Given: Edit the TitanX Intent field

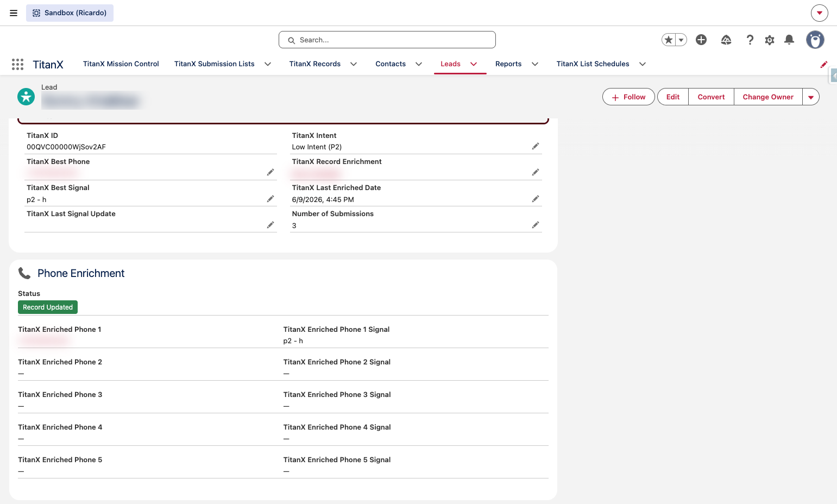Looking at the screenshot, I should (x=536, y=146).
